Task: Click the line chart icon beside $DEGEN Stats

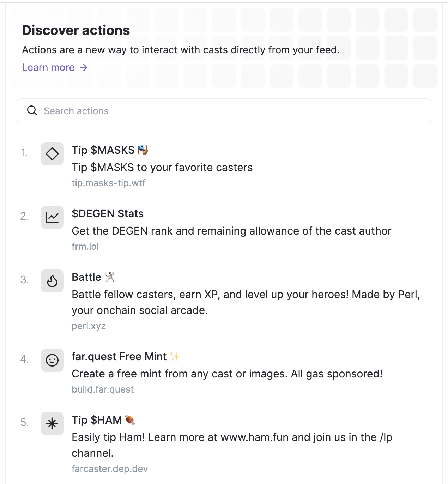Action: click(52, 217)
